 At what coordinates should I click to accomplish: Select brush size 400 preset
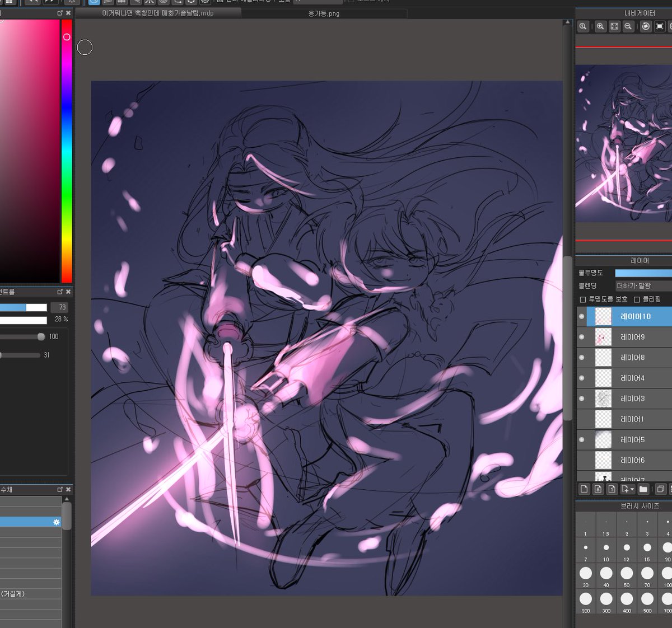[627, 602]
